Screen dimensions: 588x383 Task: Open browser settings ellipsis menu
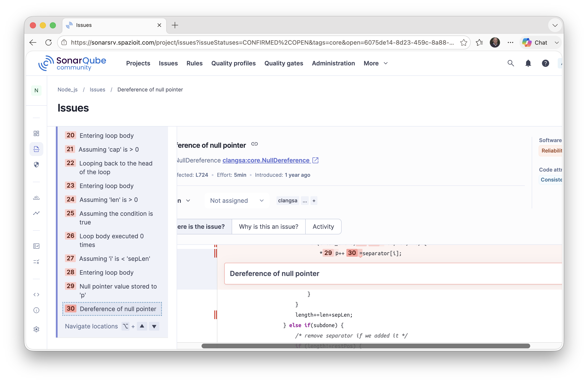click(510, 42)
